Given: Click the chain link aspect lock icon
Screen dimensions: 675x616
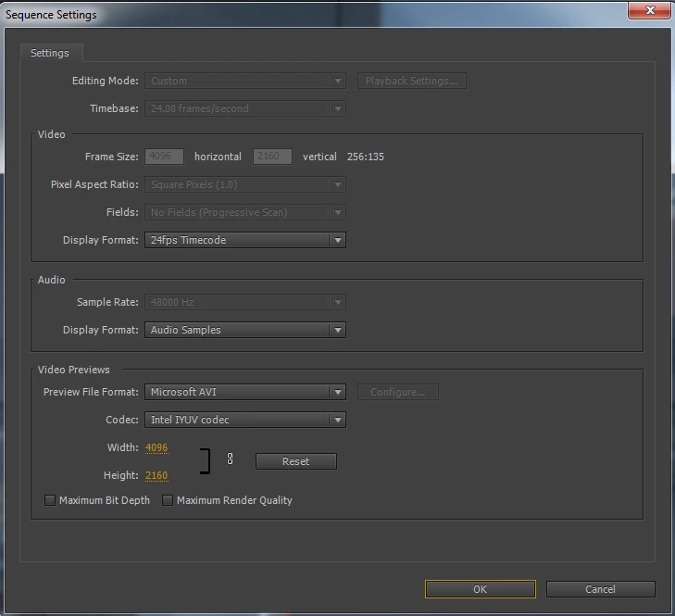Looking at the screenshot, I should point(230,459).
